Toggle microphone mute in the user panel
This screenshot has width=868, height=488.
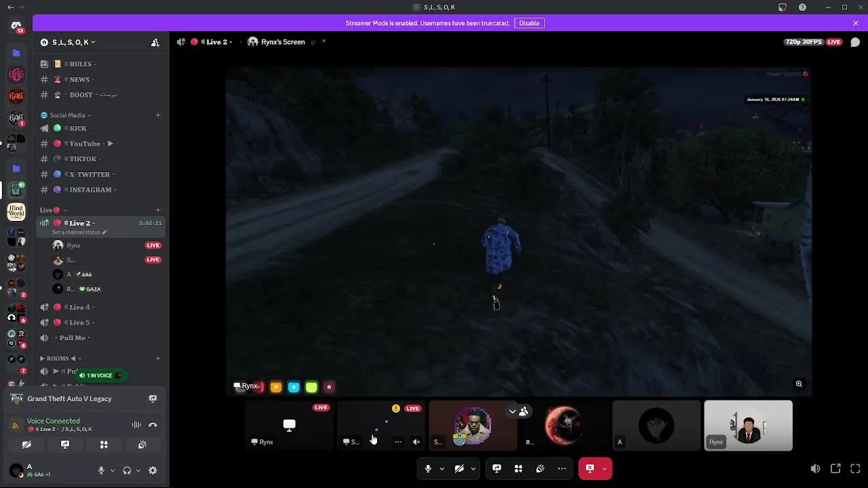click(x=101, y=470)
